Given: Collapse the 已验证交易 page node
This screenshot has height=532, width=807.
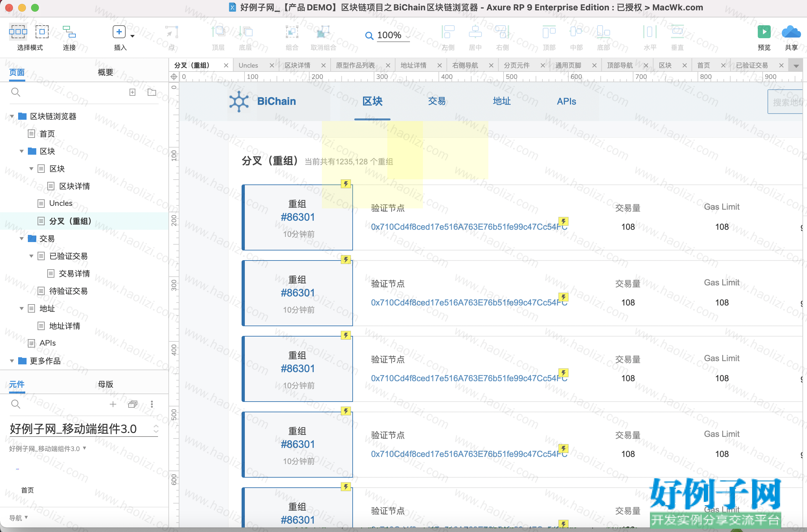Looking at the screenshot, I should pyautogui.click(x=31, y=256).
